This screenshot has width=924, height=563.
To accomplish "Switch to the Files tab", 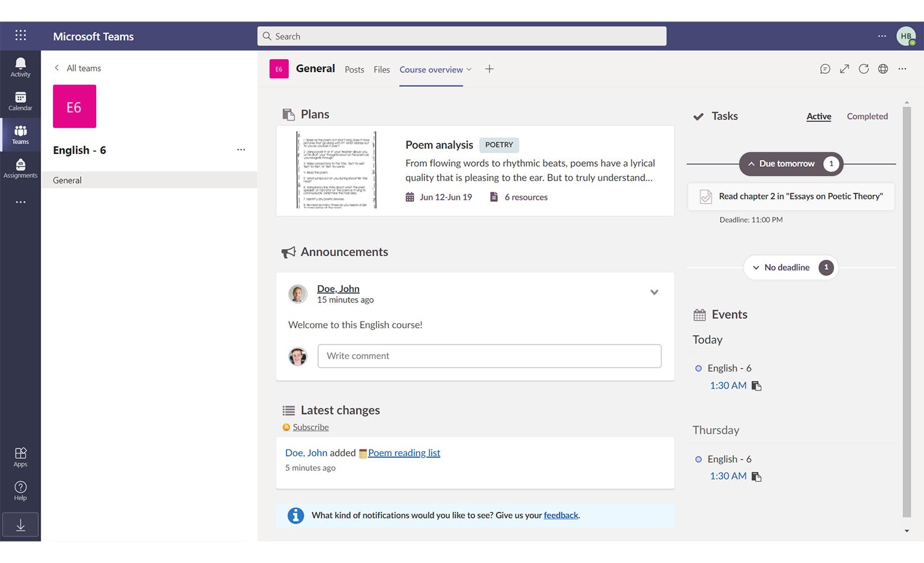I will (382, 70).
